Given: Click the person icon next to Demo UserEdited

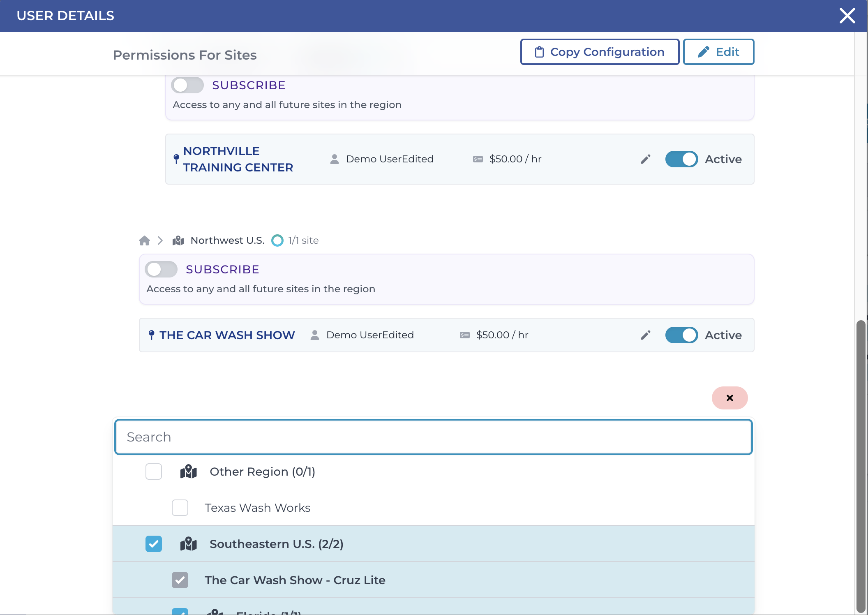Looking at the screenshot, I should 334,159.
